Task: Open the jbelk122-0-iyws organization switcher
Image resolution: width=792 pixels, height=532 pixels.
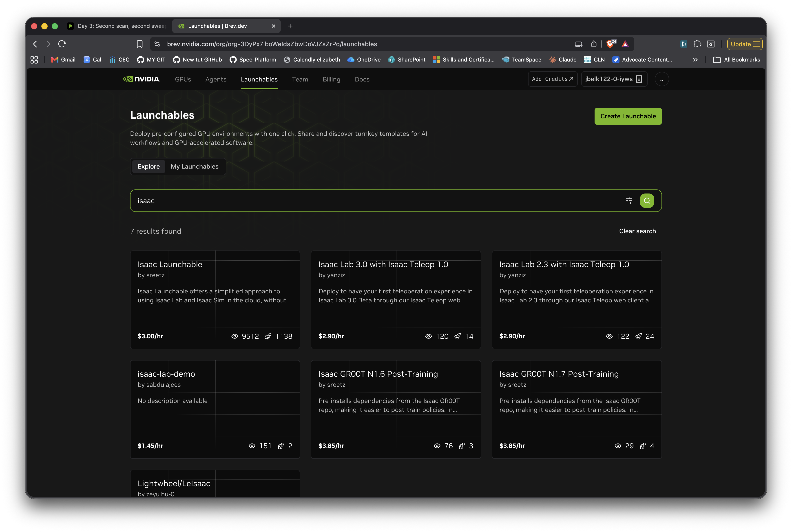Action: [x=614, y=79]
